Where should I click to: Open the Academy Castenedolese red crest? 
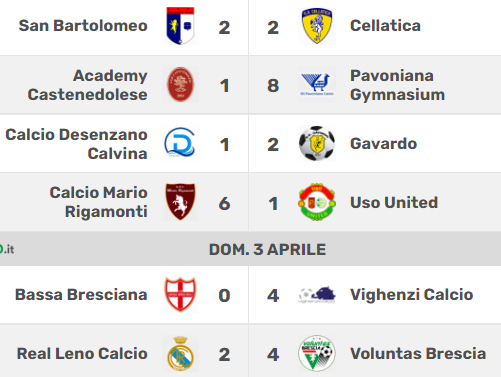pyautogui.click(x=180, y=85)
